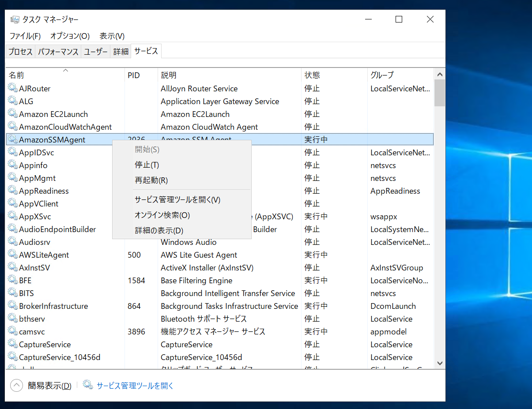The width and height of the screenshot is (532, 409).
Task: Select the AllJoyn Router Service description
Action: coord(199,88)
